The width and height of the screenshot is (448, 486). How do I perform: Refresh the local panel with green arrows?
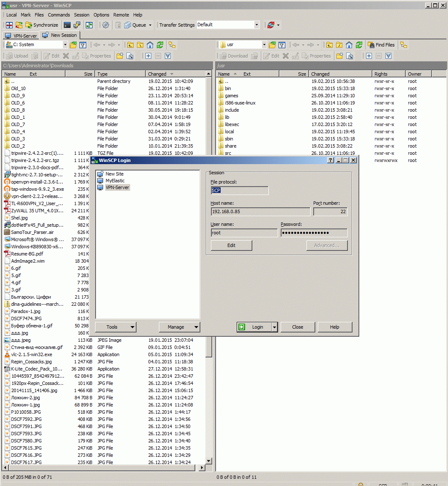(160, 45)
